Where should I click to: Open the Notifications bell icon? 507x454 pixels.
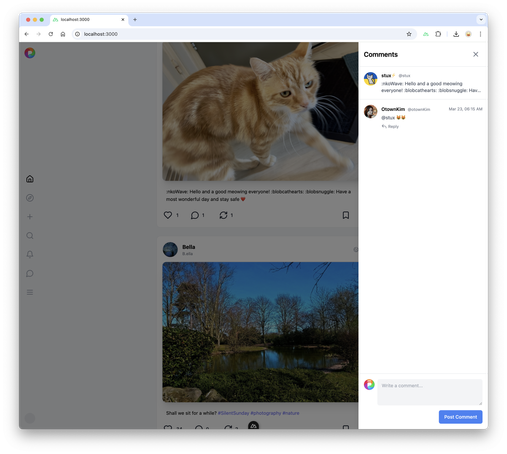click(30, 255)
